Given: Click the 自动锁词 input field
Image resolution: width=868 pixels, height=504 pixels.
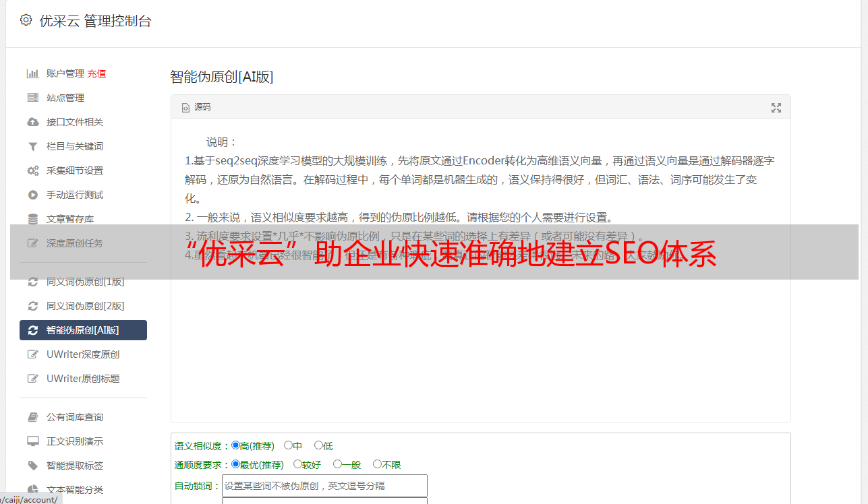Looking at the screenshot, I should (324, 486).
